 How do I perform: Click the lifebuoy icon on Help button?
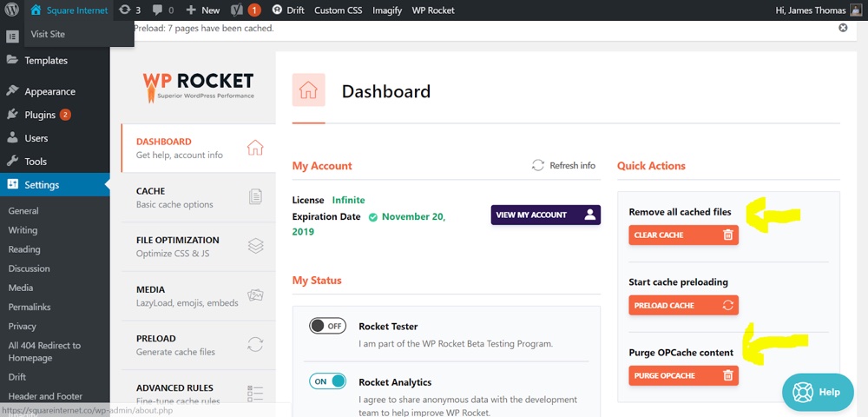[803, 392]
